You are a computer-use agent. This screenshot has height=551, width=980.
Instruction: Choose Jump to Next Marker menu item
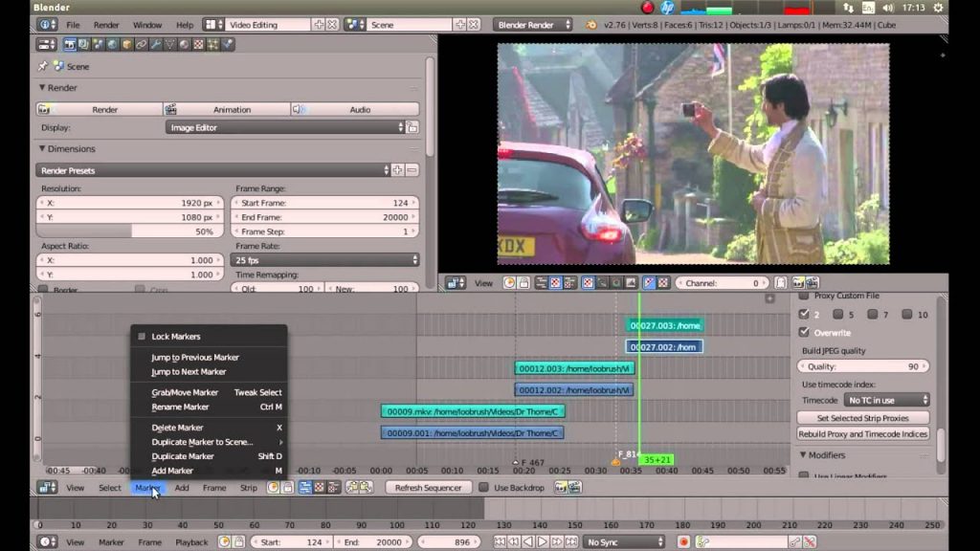pyautogui.click(x=189, y=372)
